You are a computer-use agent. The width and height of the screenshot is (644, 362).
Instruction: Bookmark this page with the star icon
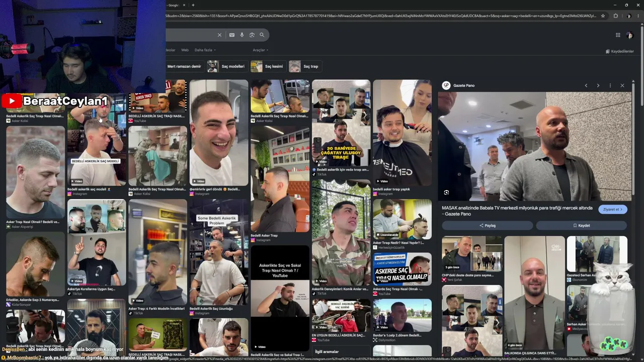pos(603,16)
